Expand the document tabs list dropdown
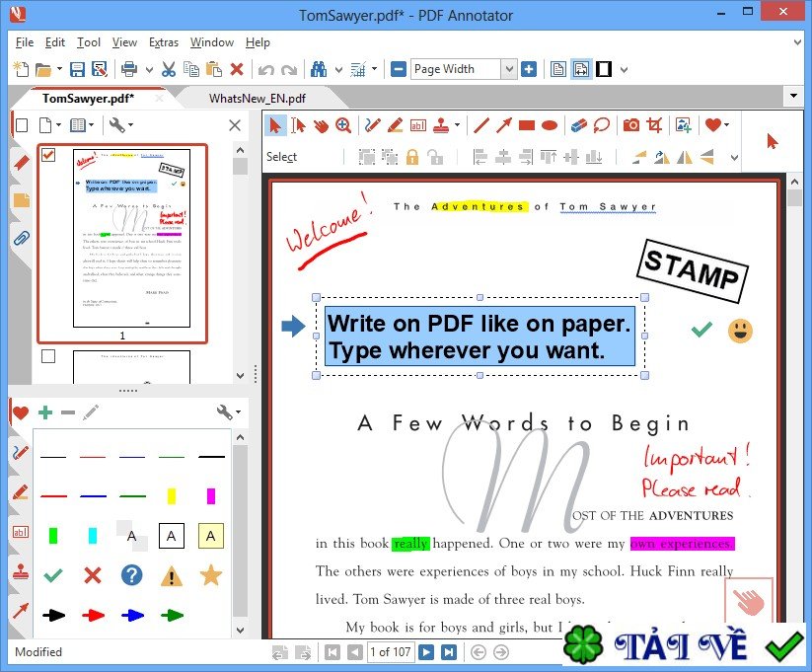The width and height of the screenshot is (812, 672). pyautogui.click(x=793, y=97)
